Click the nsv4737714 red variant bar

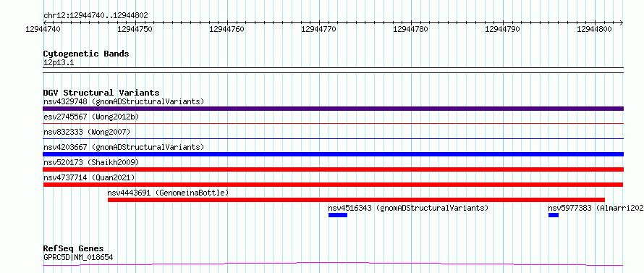pos(333,185)
